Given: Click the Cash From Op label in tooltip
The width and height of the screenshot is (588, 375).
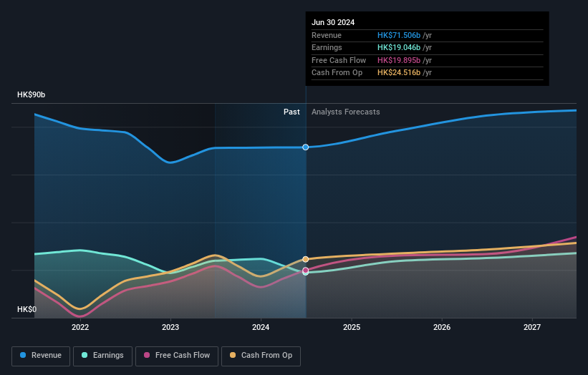Looking at the screenshot, I should (x=337, y=73).
